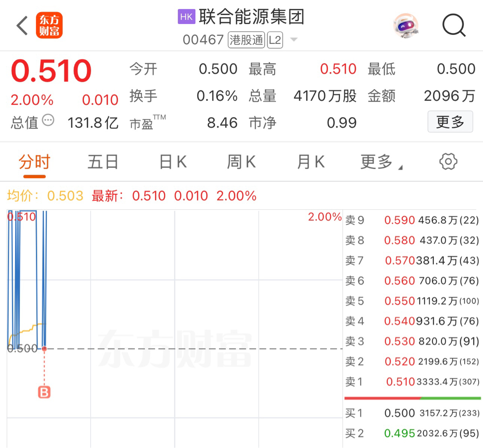Open the robot AI assistant avatar

pyautogui.click(x=406, y=25)
